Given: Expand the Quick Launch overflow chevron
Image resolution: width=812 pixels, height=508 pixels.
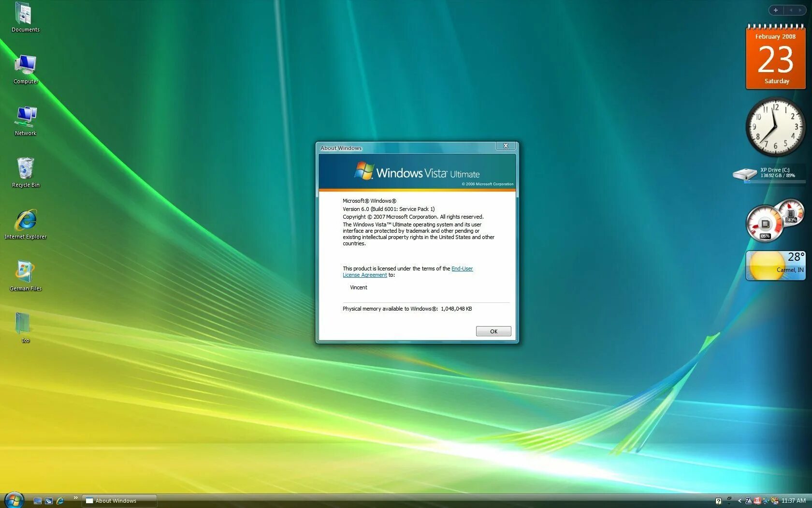Looking at the screenshot, I should coord(76,497).
